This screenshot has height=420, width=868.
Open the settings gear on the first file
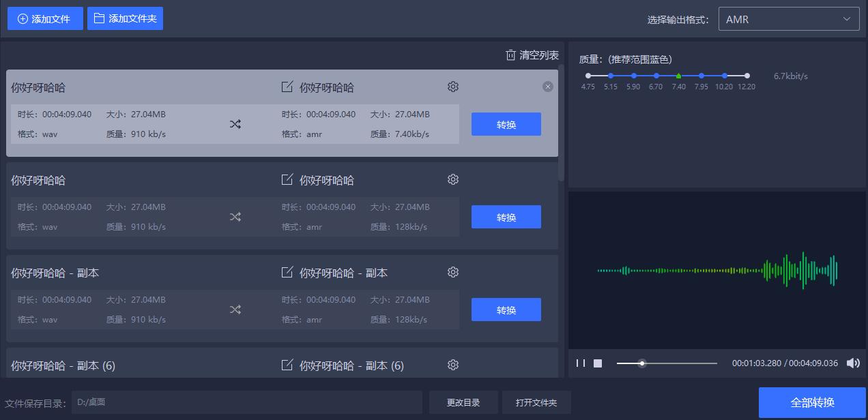coord(452,87)
